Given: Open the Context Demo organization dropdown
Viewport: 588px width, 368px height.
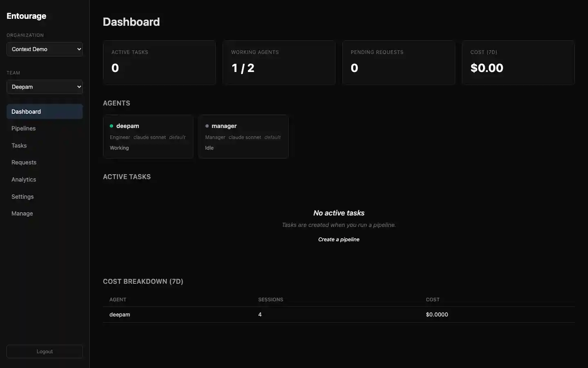Looking at the screenshot, I should 44,49.
